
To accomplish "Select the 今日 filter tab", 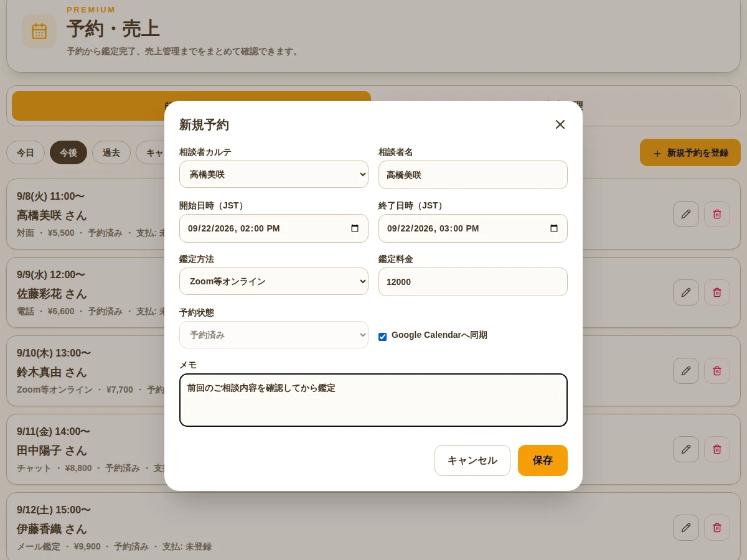I will (x=26, y=152).
